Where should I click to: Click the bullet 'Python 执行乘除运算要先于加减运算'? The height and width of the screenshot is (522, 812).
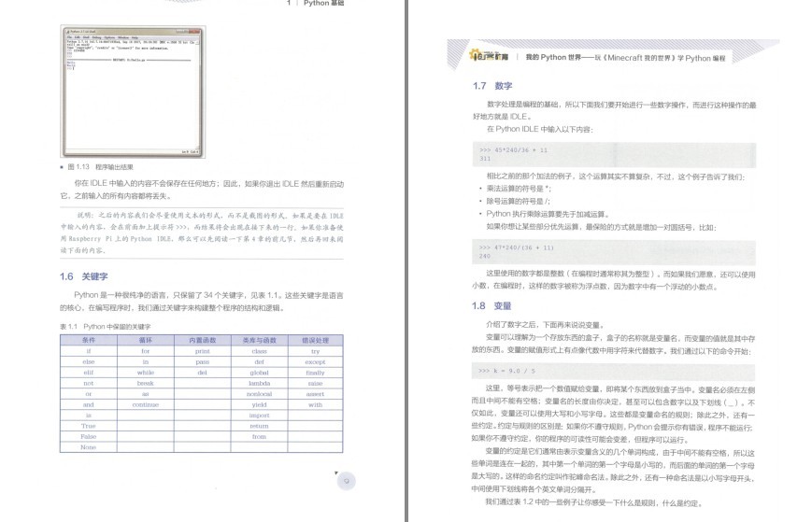tap(548, 214)
